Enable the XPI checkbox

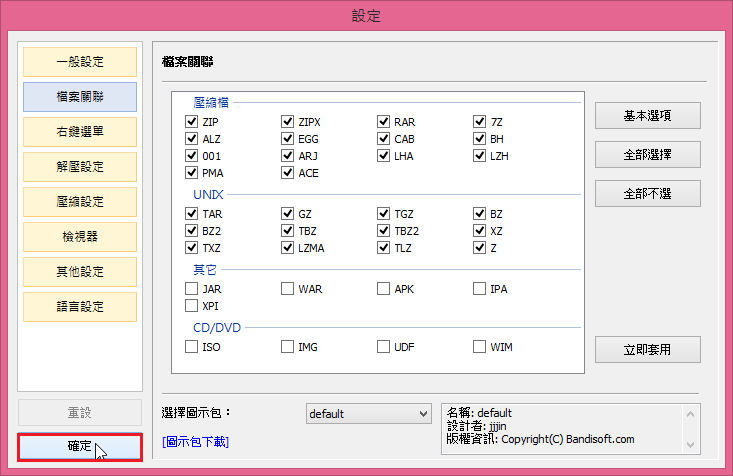[191, 306]
